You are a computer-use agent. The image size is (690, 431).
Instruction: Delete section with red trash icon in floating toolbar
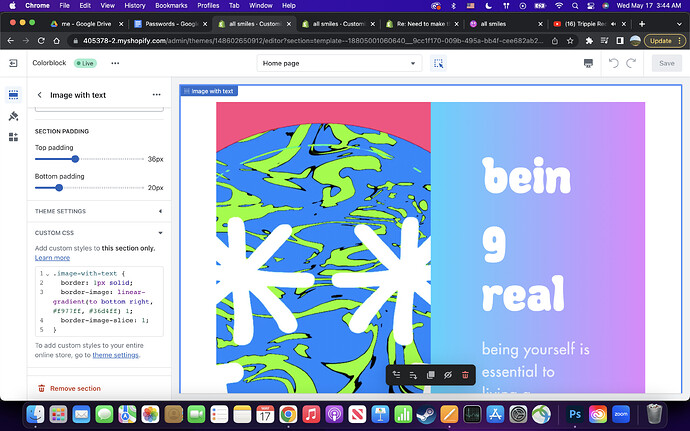pyautogui.click(x=465, y=374)
